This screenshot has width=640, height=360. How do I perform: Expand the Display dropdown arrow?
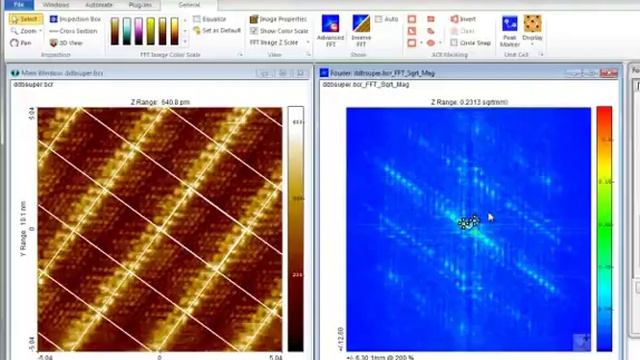click(x=532, y=44)
